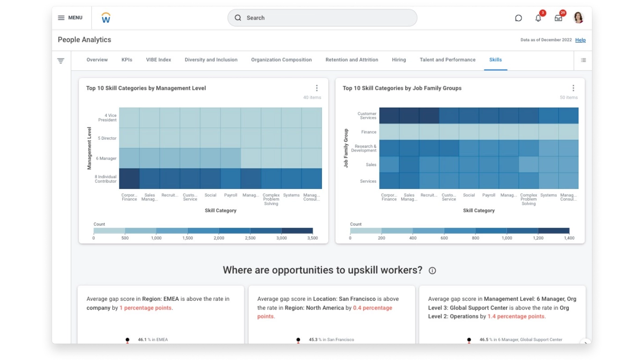Click the list view icon beside tabs
Viewport: 644px width, 362px height.
pos(583,60)
